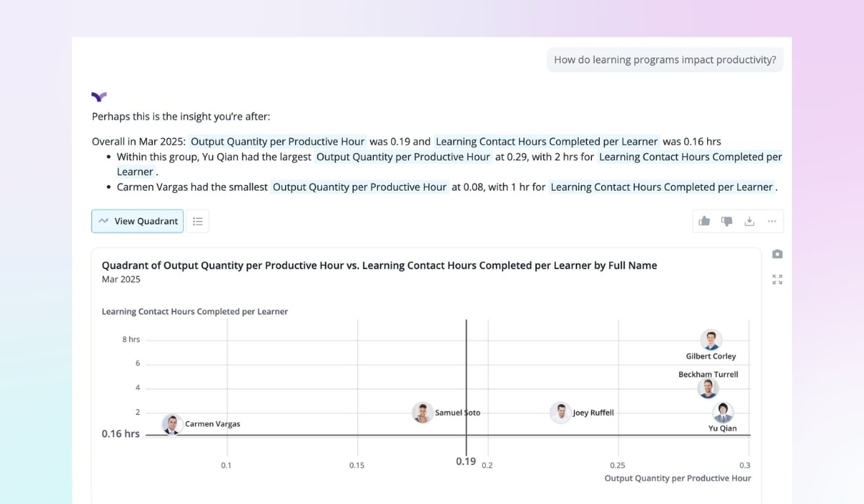Screen dimensions: 864x504
Task: Select Beckham Turrell's avatar on chart
Action: [708, 389]
